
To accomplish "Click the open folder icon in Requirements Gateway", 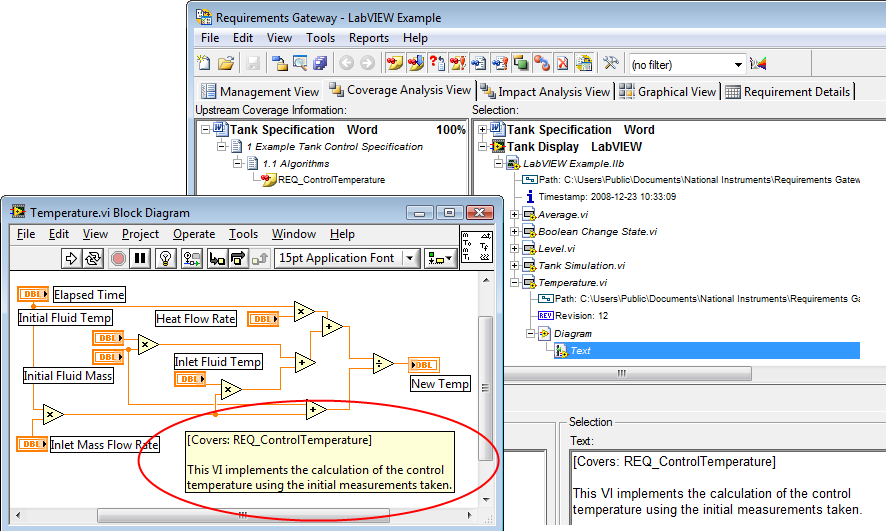I will coord(227,63).
